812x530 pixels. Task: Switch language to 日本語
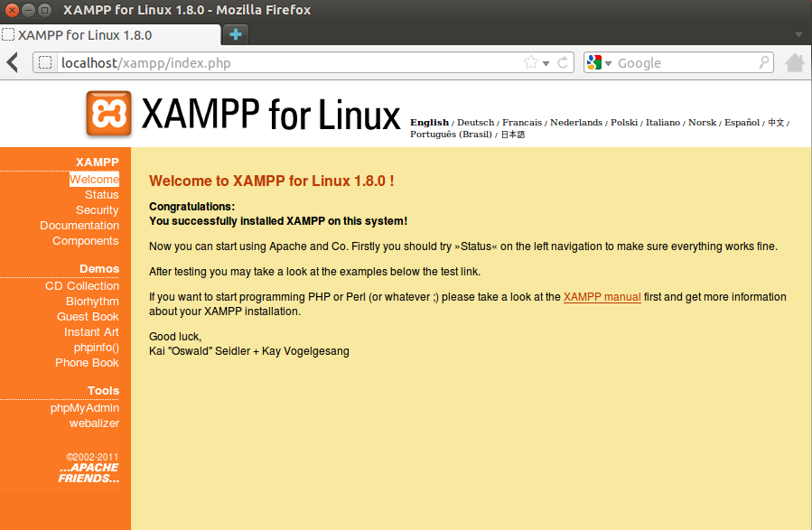(513, 134)
